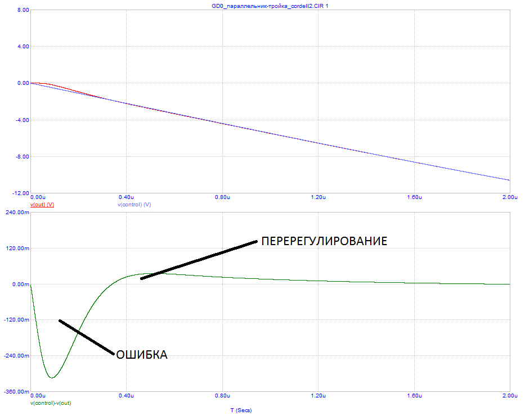
Task: Click the green error curve at its minimum dip
Action: [x=52, y=377]
